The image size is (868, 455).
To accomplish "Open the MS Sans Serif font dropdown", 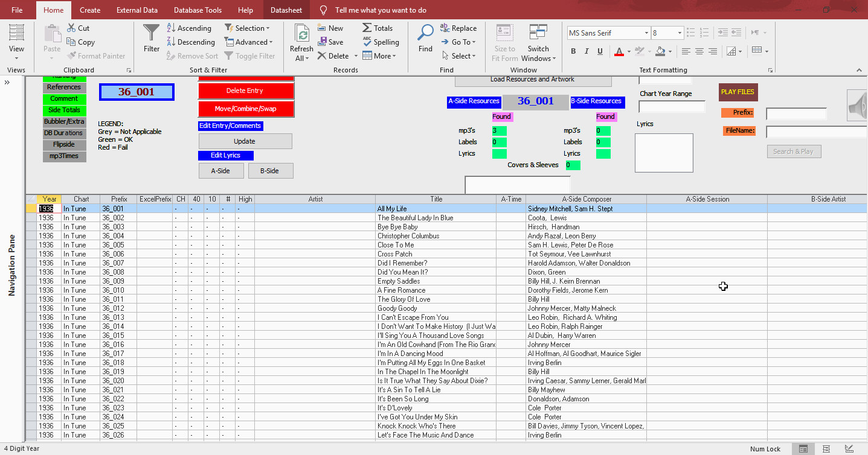I will (x=646, y=33).
